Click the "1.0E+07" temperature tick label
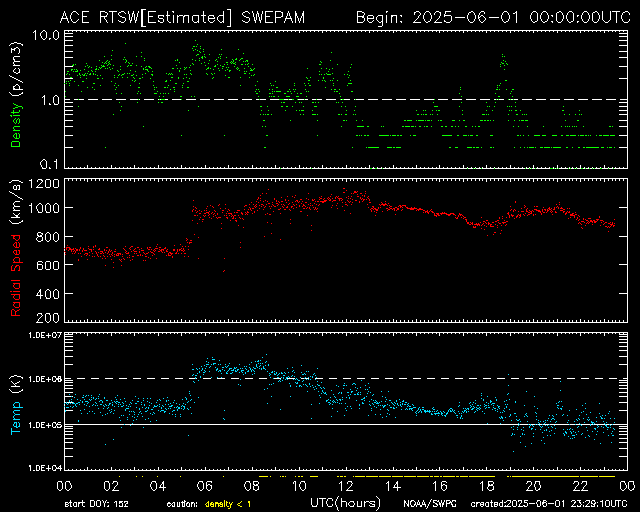The image size is (640, 512). [45, 335]
